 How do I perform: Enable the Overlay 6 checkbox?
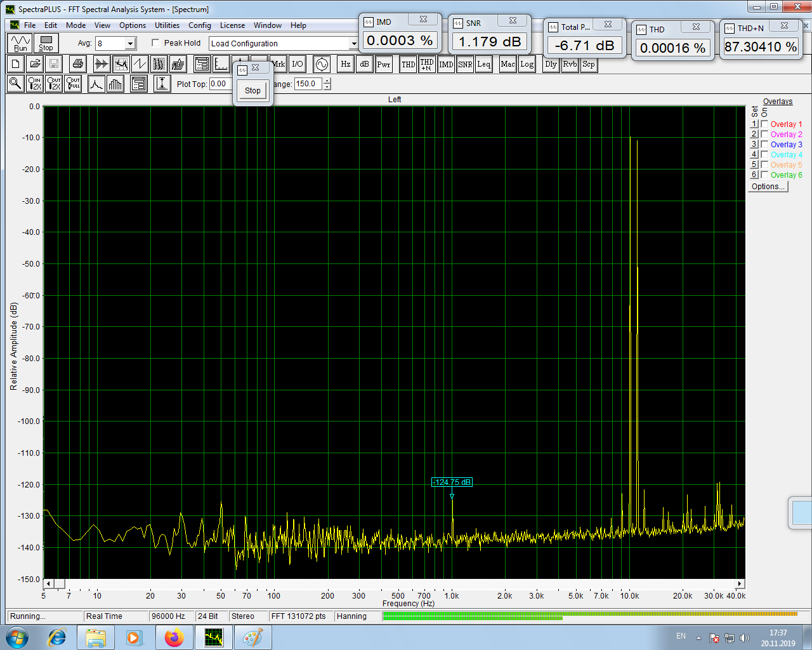coord(765,175)
